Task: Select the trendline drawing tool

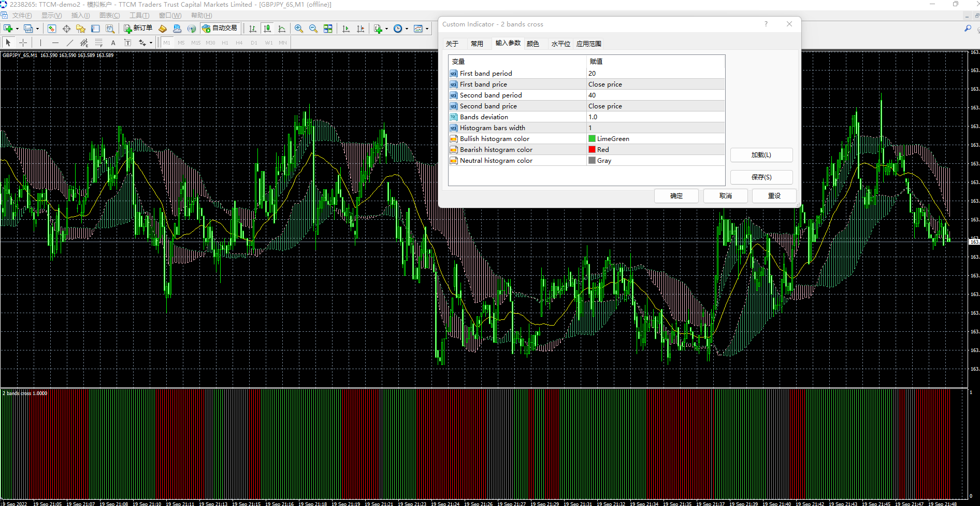Action: pyautogui.click(x=69, y=43)
